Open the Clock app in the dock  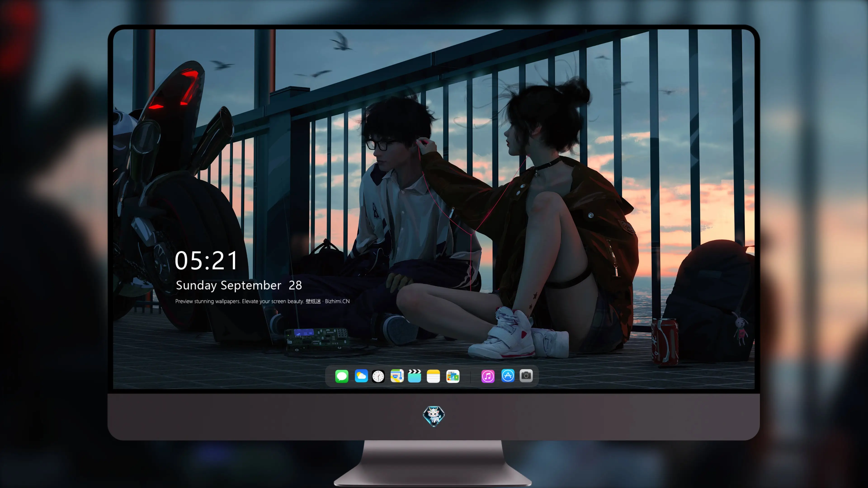click(378, 376)
